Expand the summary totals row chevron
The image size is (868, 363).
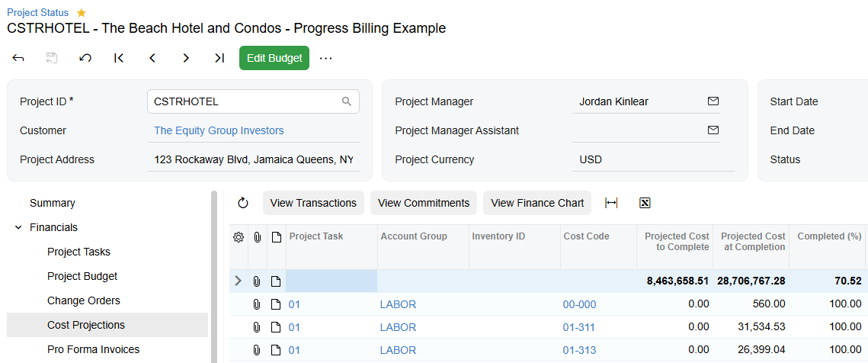coord(239,281)
